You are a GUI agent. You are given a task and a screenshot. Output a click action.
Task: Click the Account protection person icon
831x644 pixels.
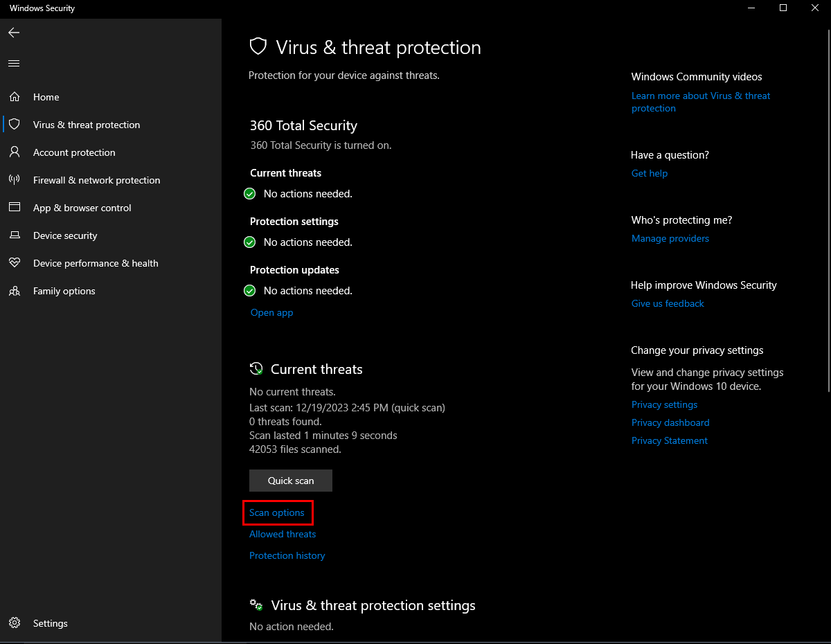(x=15, y=152)
